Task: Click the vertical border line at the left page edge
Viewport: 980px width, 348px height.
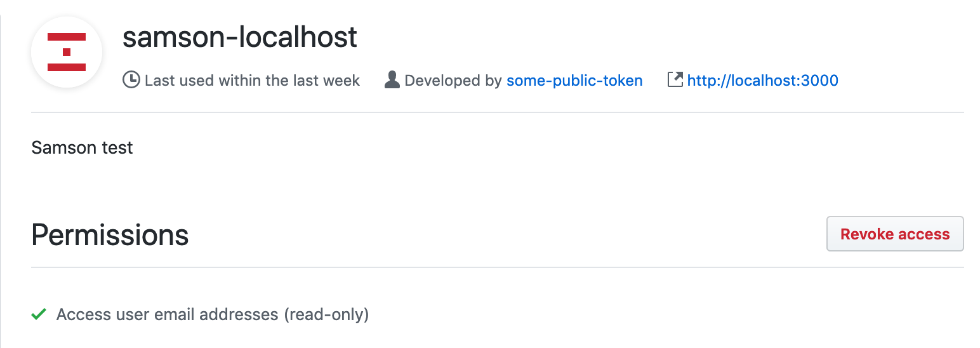Action: coord(1,191)
